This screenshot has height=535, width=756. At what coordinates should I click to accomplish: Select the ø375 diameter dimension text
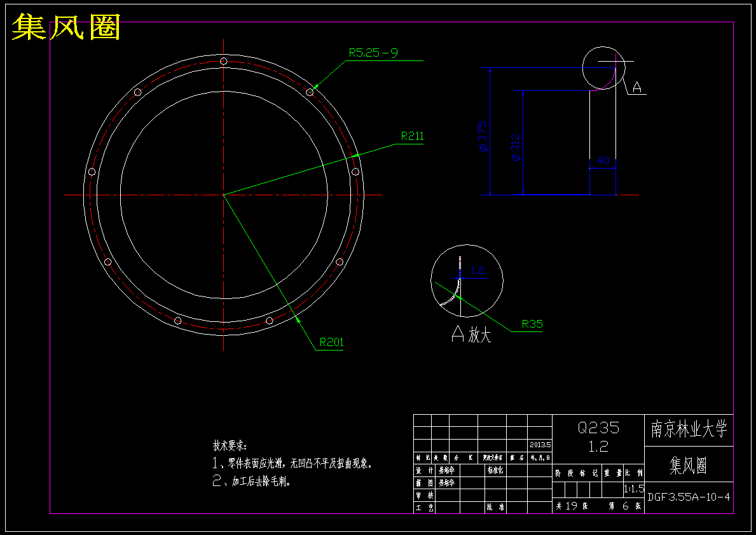[x=482, y=136]
